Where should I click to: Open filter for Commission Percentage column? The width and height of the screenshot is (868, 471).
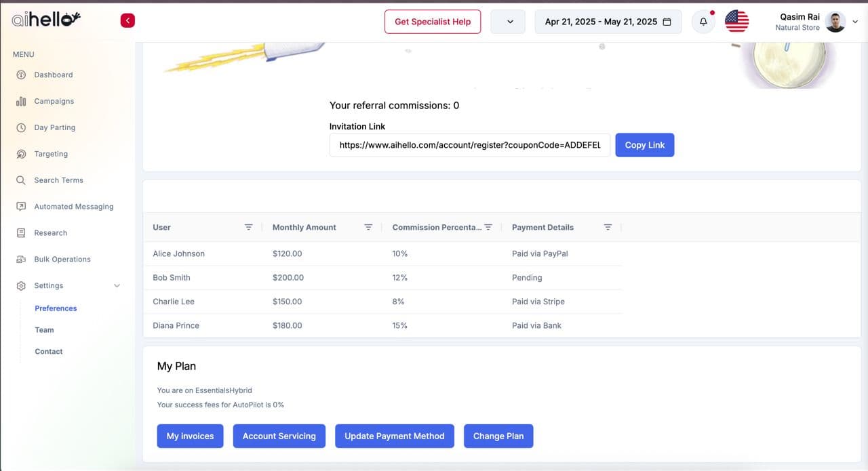click(488, 227)
